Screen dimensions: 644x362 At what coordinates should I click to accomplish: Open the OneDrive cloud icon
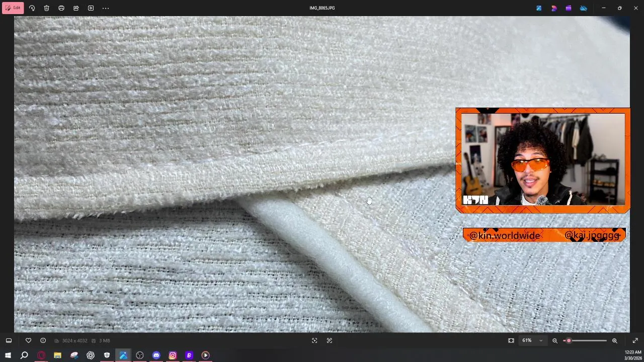(x=584, y=8)
